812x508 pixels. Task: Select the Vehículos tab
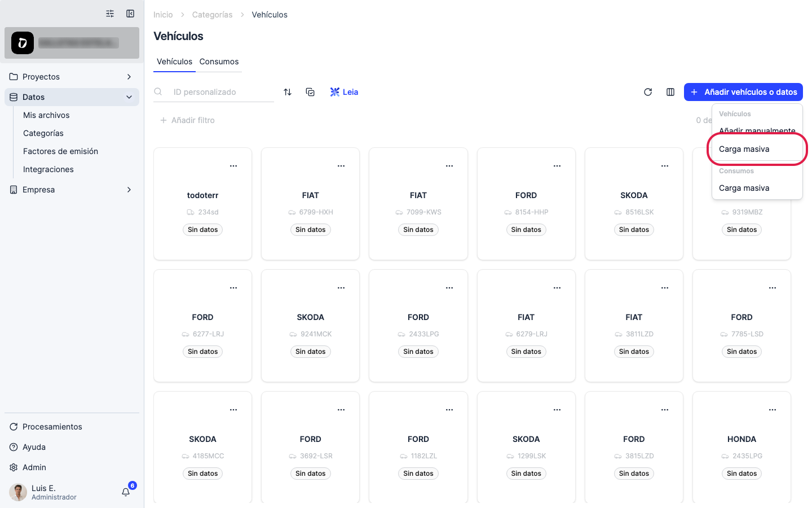click(x=174, y=62)
